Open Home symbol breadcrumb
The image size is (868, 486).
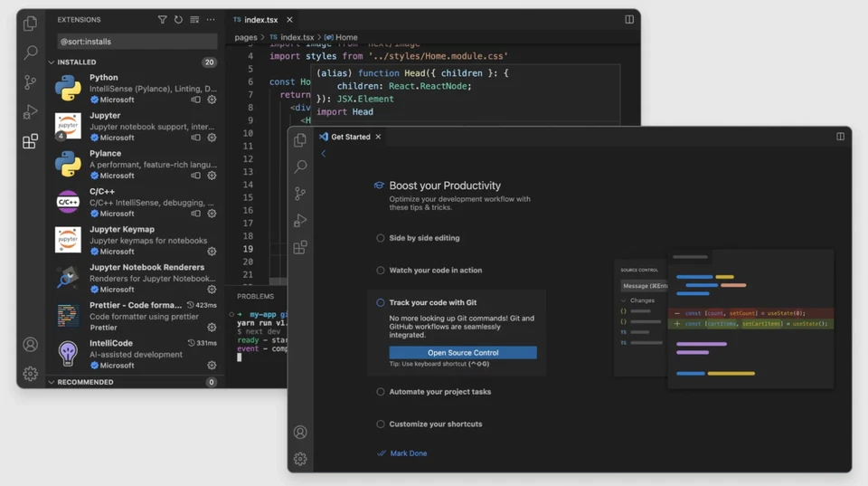(x=341, y=37)
